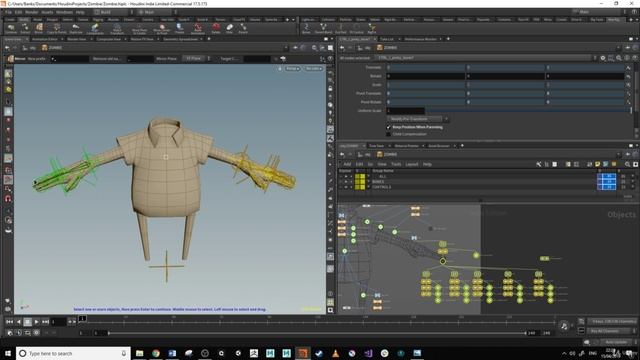
Task: Select the Delete shelf tool
Action: (216, 29)
